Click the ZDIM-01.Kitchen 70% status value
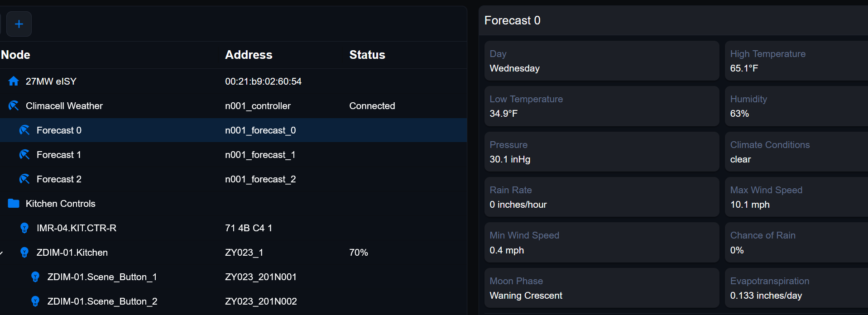Image resolution: width=868 pixels, height=315 pixels. click(x=359, y=253)
